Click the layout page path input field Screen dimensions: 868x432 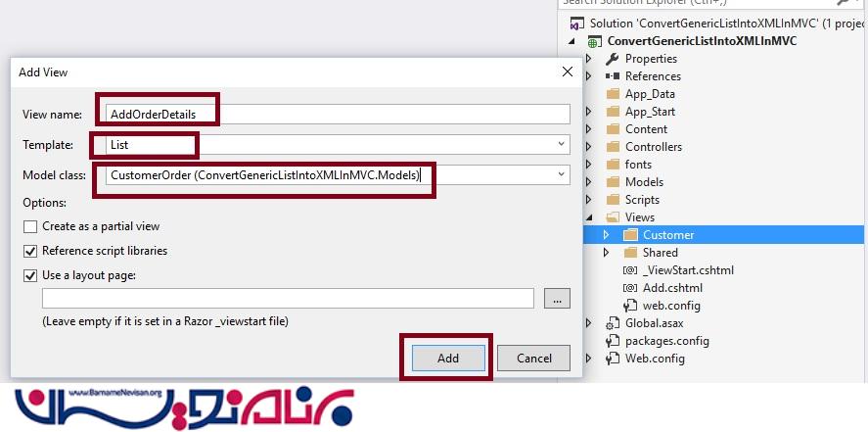coord(288,299)
